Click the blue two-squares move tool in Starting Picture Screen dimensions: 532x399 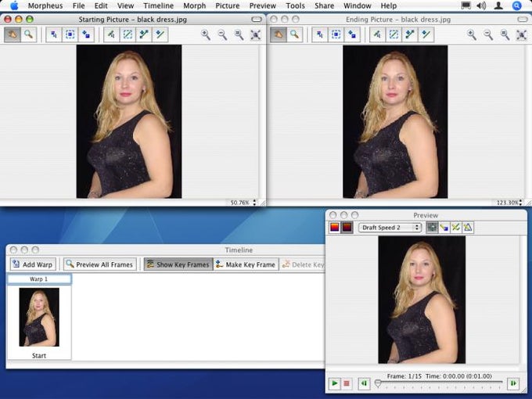tap(87, 34)
